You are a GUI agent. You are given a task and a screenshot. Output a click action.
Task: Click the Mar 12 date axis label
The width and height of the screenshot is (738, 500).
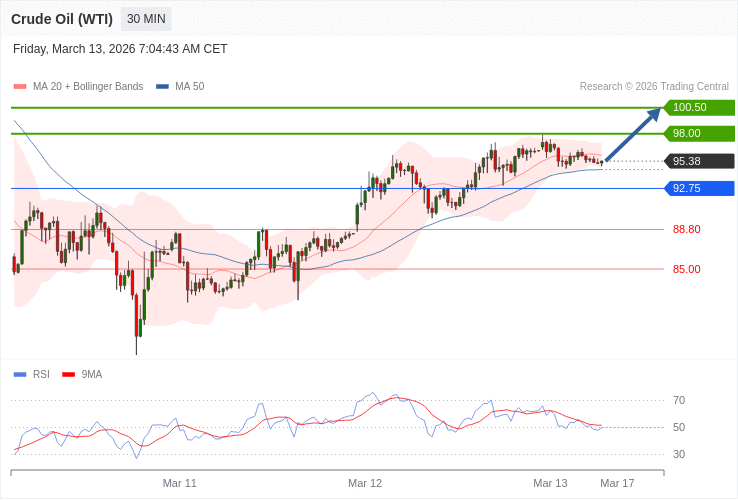coord(365,483)
